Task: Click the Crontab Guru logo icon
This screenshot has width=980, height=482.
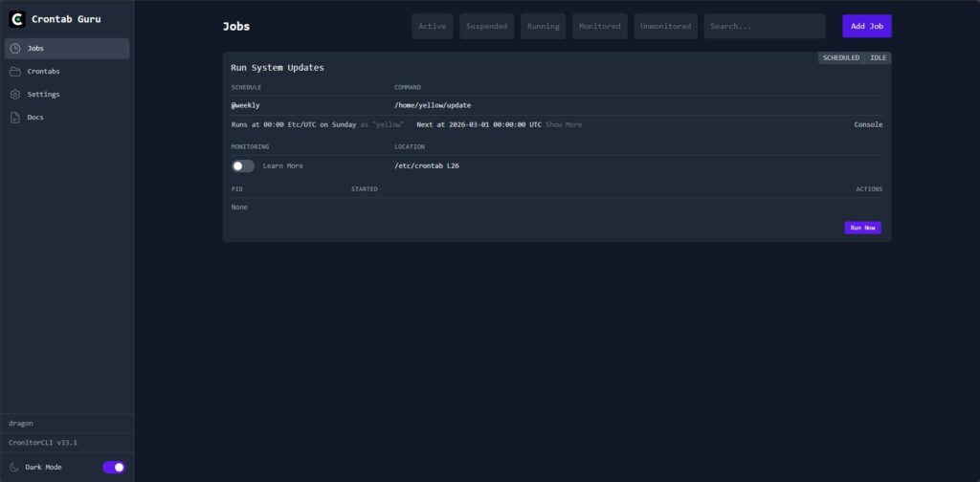Action: (x=17, y=19)
